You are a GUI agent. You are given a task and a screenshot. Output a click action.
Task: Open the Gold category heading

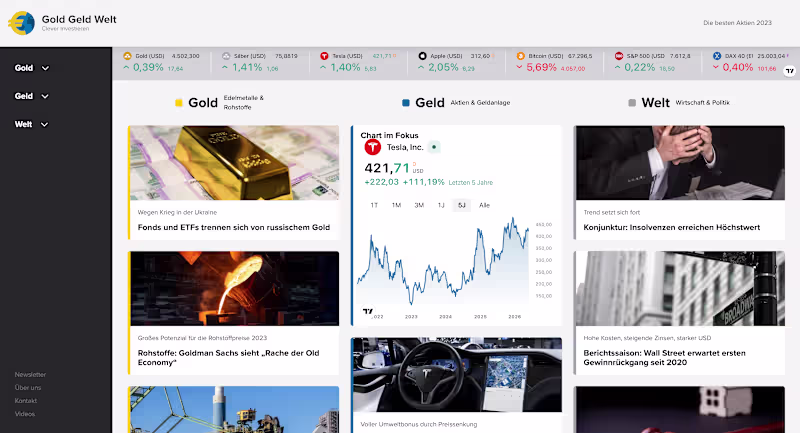(203, 103)
